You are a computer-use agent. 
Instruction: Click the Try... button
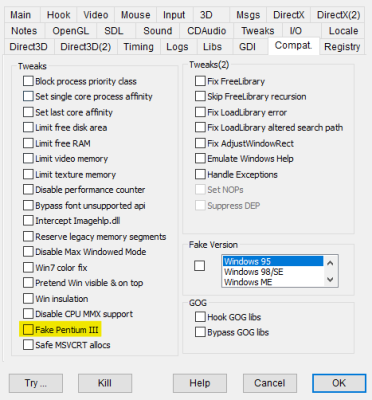(x=36, y=383)
